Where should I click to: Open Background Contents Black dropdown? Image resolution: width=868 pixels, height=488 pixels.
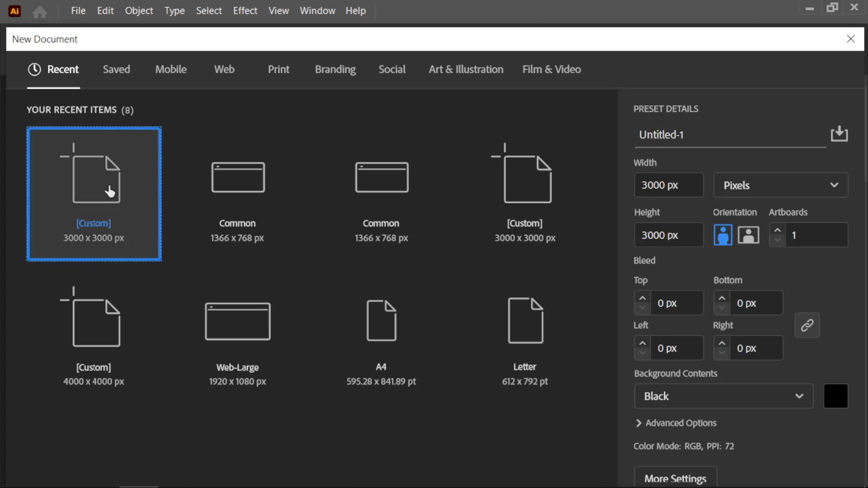(x=723, y=396)
